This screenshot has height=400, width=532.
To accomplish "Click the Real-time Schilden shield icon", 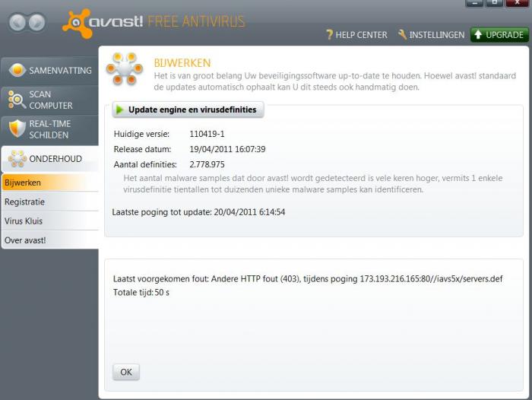I will click(17, 129).
